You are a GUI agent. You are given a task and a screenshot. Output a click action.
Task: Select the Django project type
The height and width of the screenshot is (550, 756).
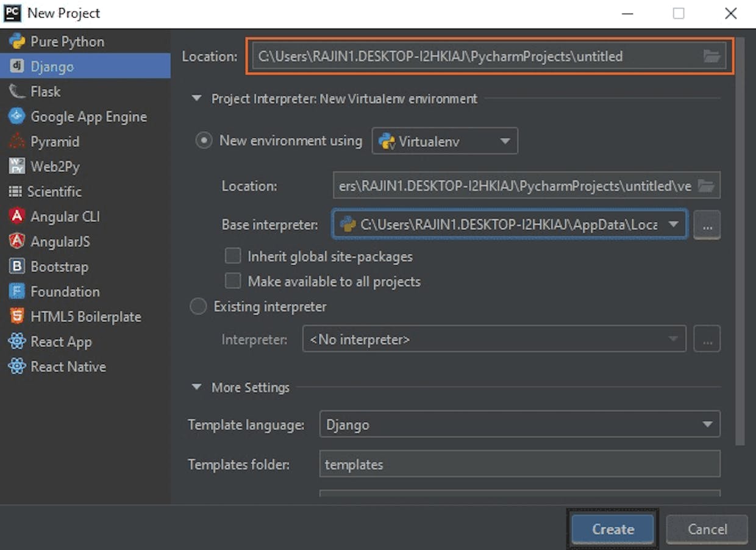coord(85,66)
